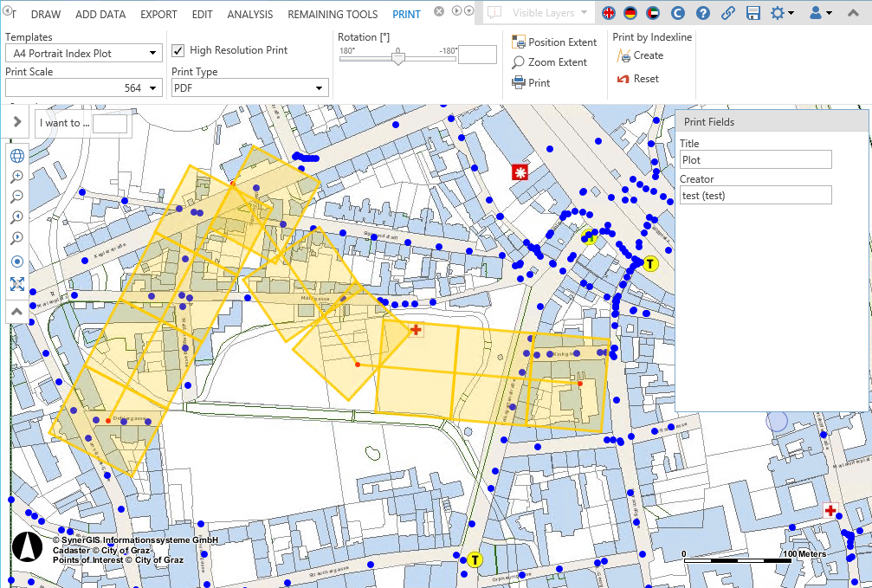The image size is (872, 588).
Task: Click the rotation slider handle
Action: coord(397,57)
